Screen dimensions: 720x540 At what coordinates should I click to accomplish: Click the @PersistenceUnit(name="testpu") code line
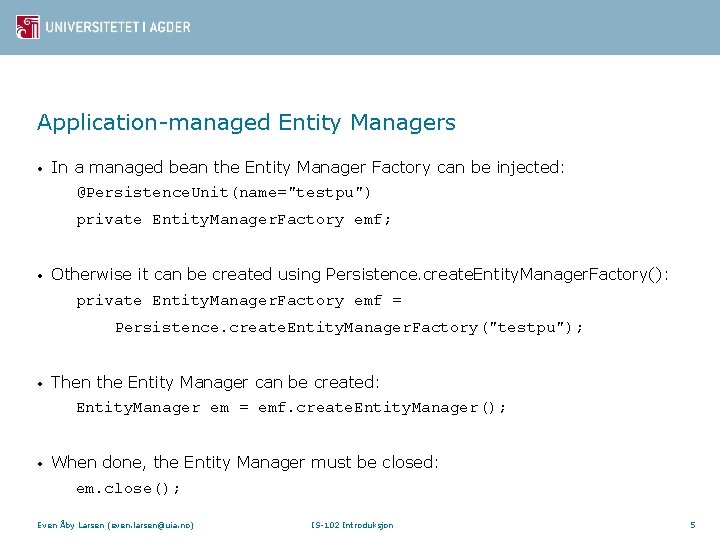224,192
